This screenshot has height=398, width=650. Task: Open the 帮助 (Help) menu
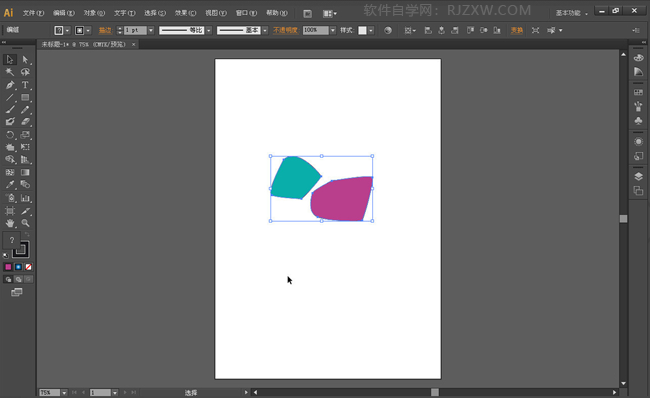point(276,13)
